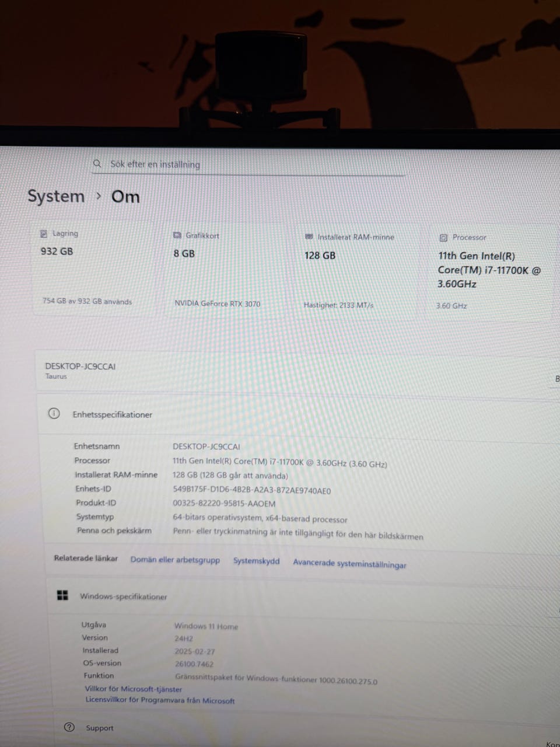Image resolution: width=560 pixels, height=747 pixels.
Task: Click the Windows logo icon beside Windows-specifikationer
Action: point(62,596)
